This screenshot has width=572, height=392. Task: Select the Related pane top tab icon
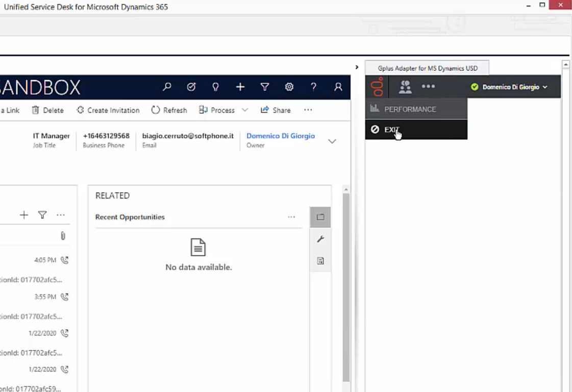pos(320,217)
